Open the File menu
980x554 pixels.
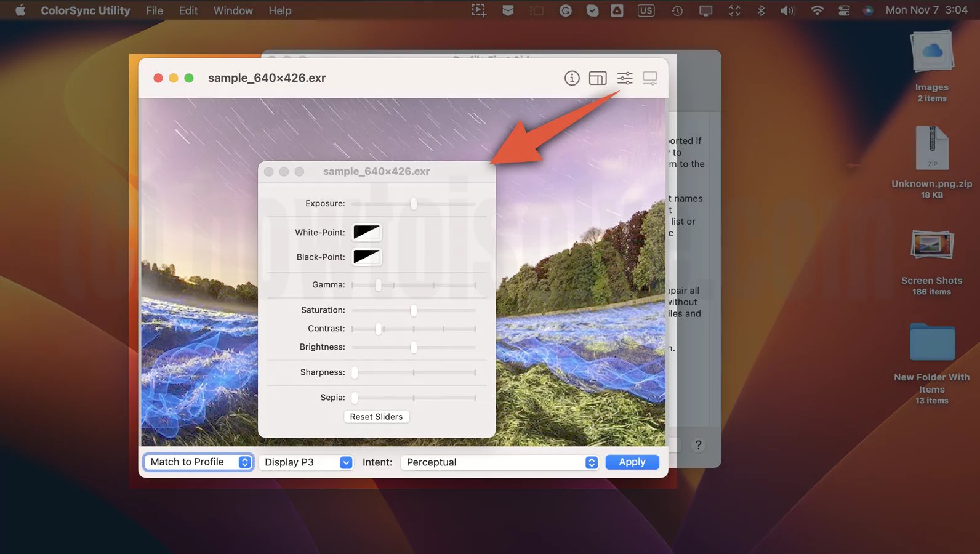155,10
